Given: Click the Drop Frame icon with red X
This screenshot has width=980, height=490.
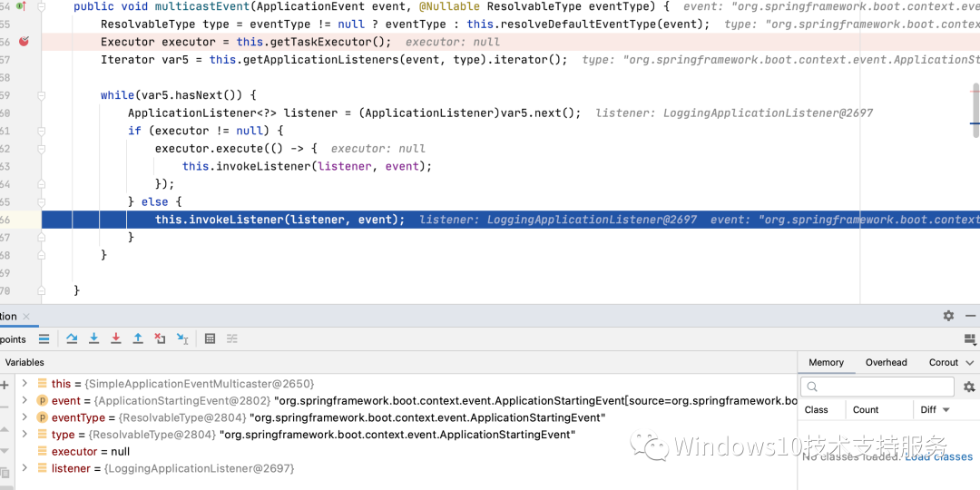Looking at the screenshot, I should (x=160, y=338).
